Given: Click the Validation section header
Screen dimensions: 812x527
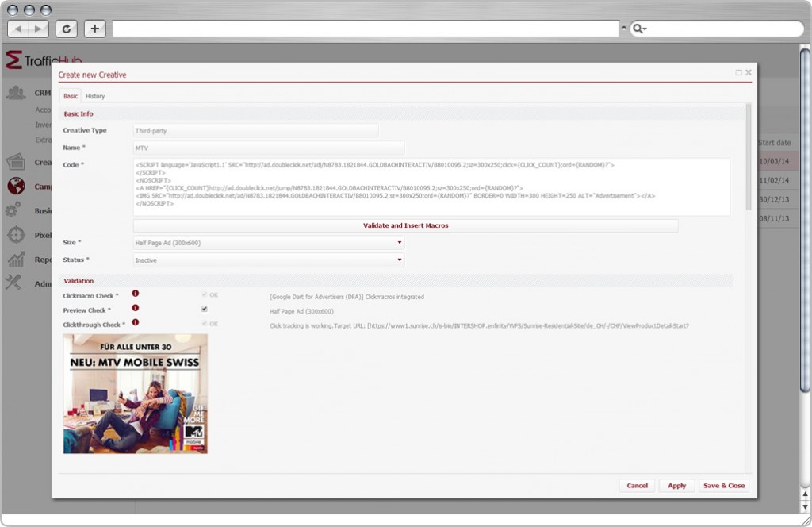Looking at the screenshot, I should point(79,281).
